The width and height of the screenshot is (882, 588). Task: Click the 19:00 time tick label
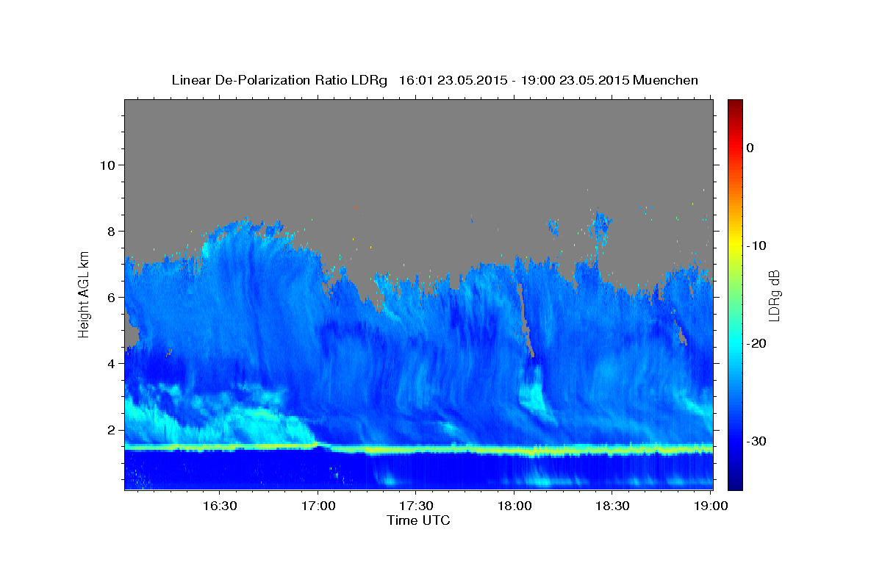pos(711,506)
